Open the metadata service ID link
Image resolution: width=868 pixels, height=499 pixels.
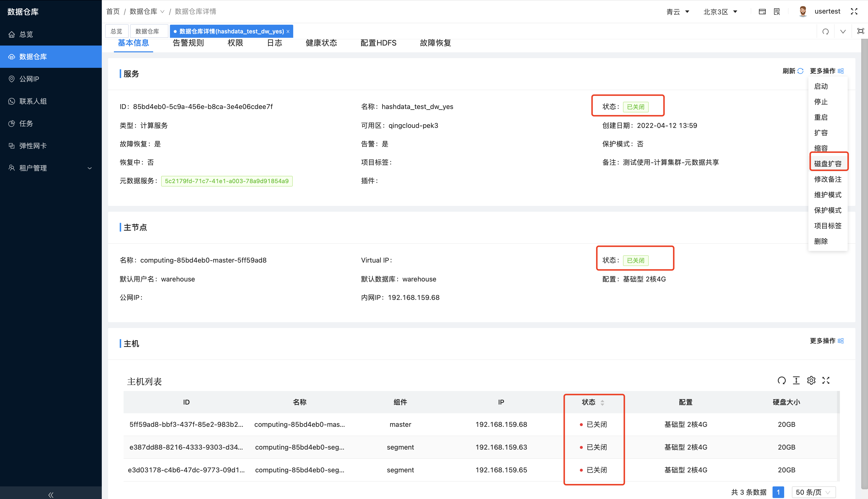point(227,181)
